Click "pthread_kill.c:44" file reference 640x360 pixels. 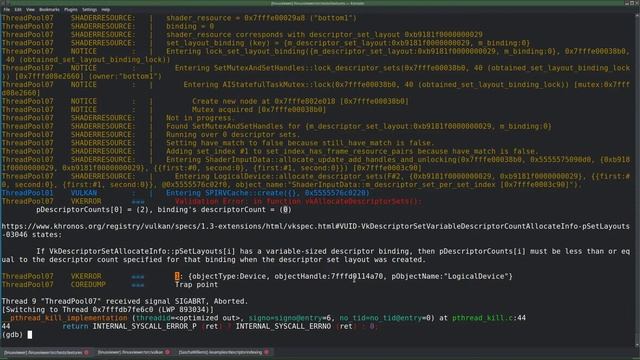[x=489, y=318]
